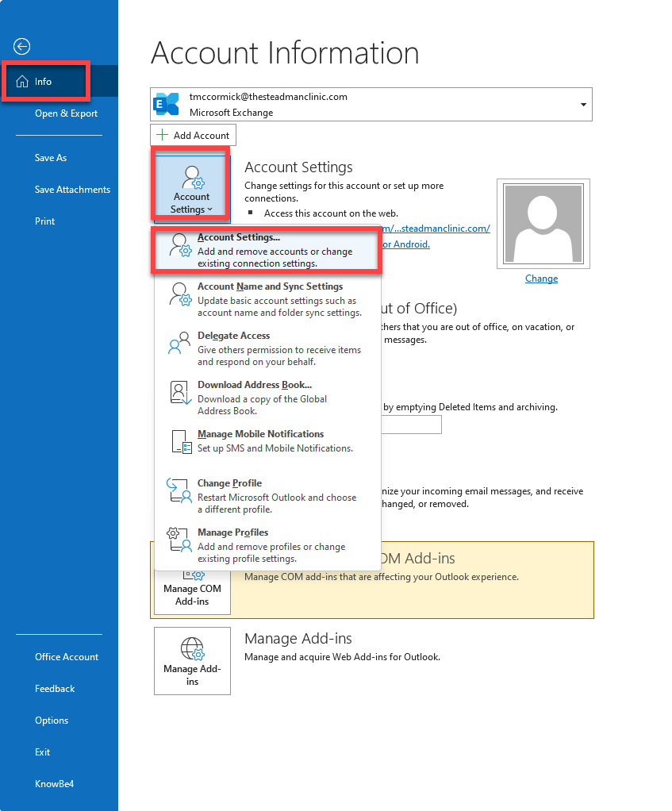
Task: Choose Account Settings... from the dropdown menu
Action: (x=267, y=250)
